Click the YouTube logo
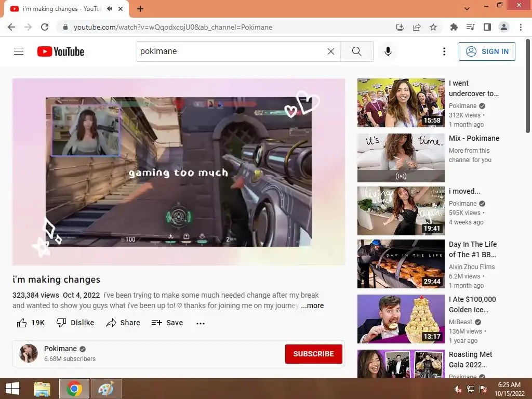532x399 pixels. 61,51
